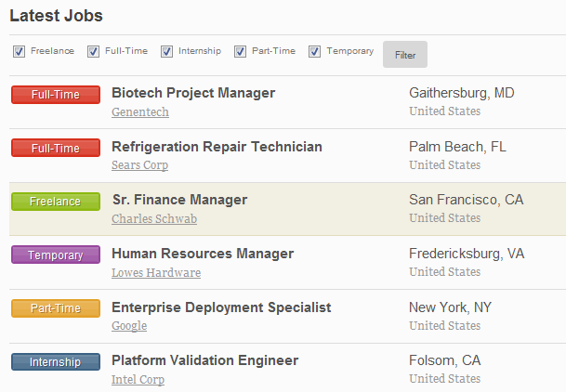The height and width of the screenshot is (392, 566).
Task: Disable the Internship filter checkbox
Action: tap(166, 52)
